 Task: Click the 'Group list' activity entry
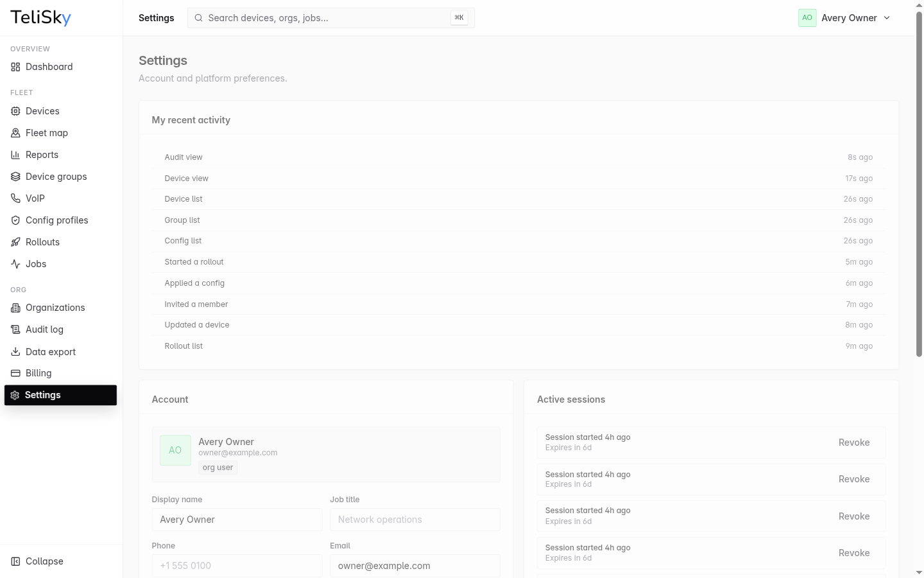point(518,220)
